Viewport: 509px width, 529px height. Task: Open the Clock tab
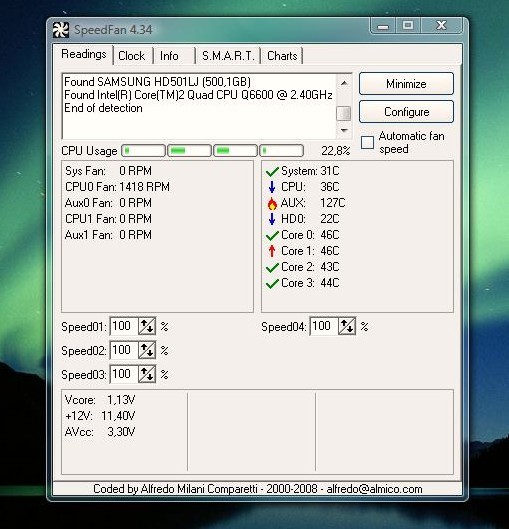[x=132, y=56]
